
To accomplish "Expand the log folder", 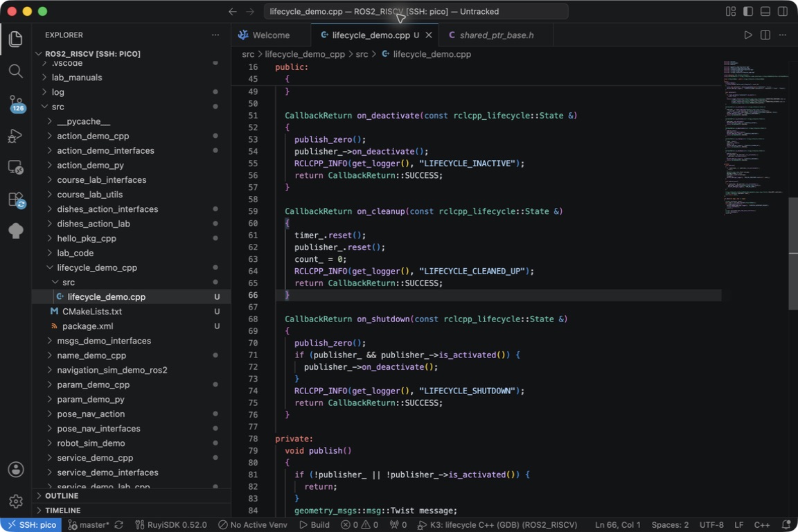I will pyautogui.click(x=132, y=92).
